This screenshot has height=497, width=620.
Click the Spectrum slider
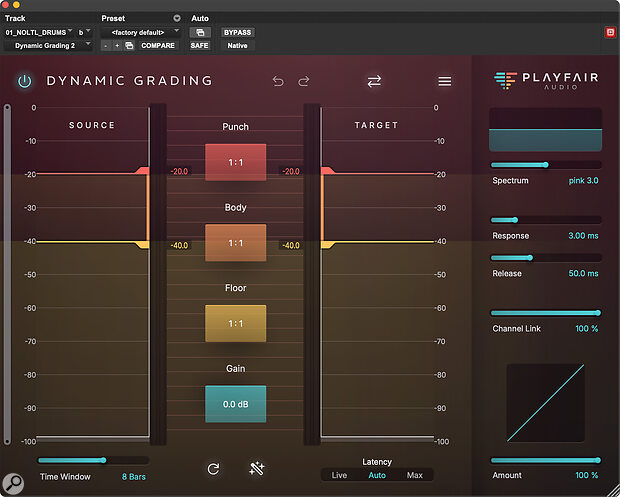pos(546,165)
